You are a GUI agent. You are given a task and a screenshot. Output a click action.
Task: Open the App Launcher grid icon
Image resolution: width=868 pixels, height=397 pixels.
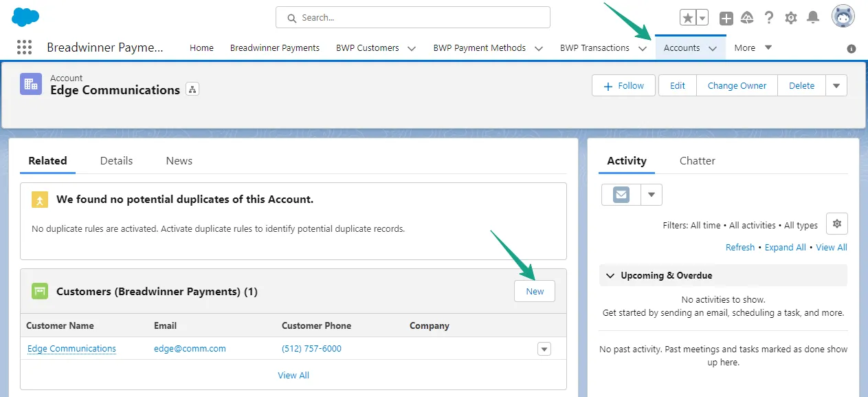pyautogui.click(x=24, y=47)
